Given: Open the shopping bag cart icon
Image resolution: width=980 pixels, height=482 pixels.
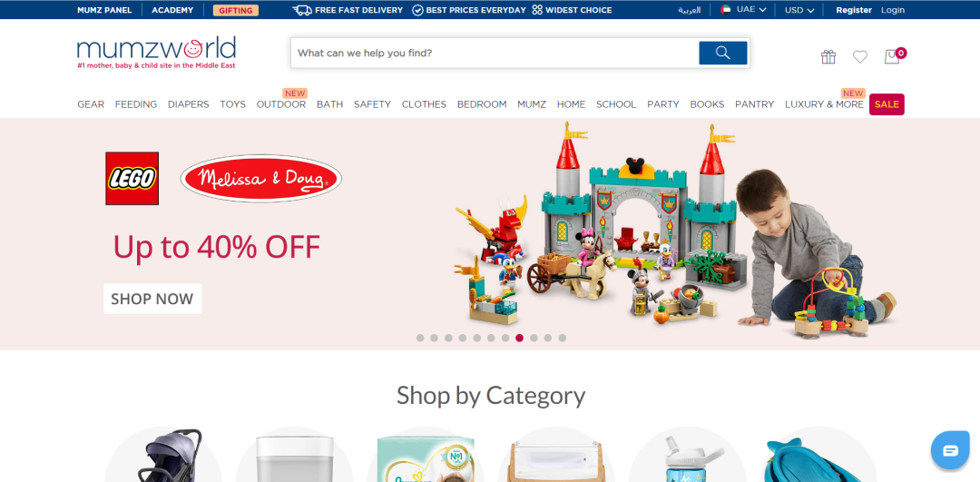Looking at the screenshot, I should pos(892,57).
